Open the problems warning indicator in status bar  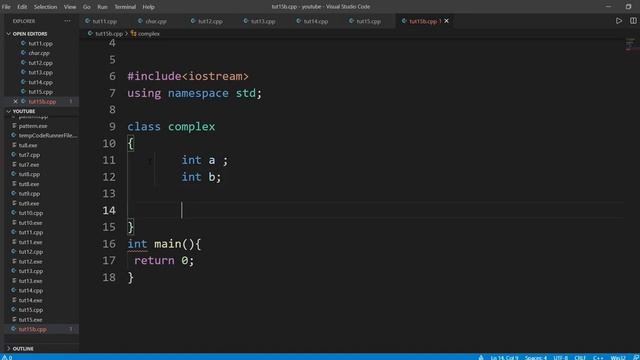pyautogui.click(x=7, y=357)
